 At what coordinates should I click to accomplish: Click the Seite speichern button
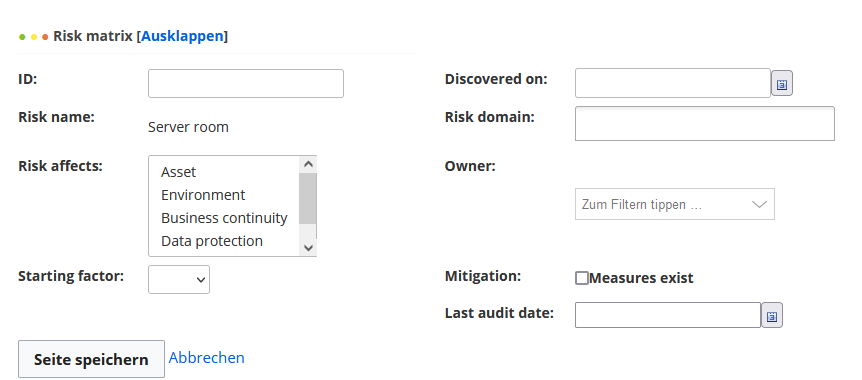point(91,359)
